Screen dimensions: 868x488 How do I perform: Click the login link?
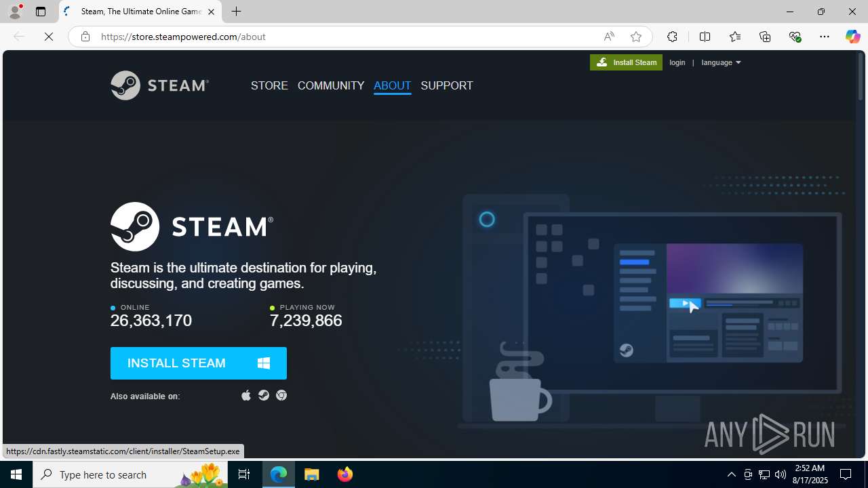coord(677,62)
